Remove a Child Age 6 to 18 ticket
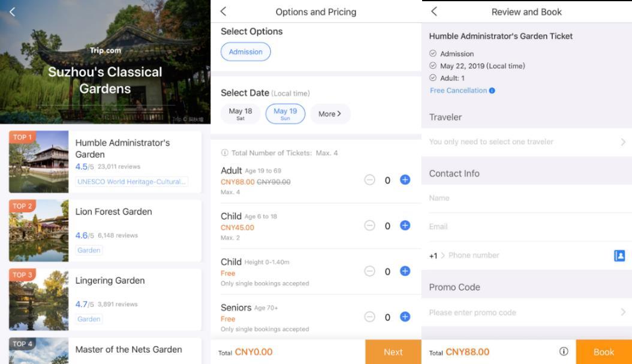 pos(369,225)
